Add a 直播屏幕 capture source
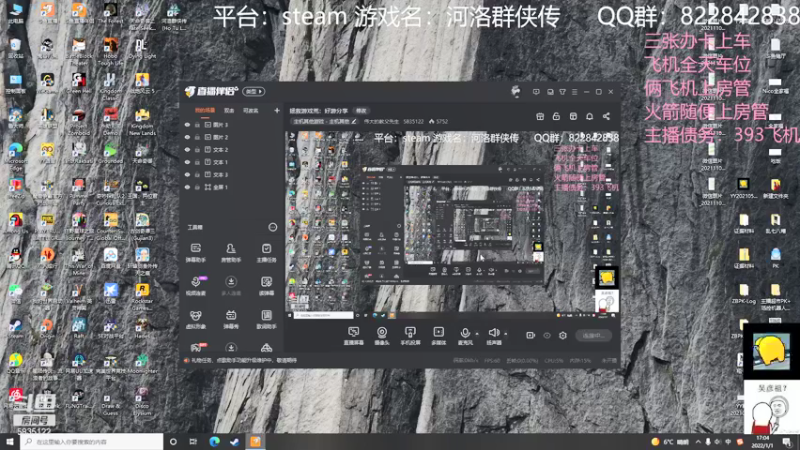 (353, 336)
